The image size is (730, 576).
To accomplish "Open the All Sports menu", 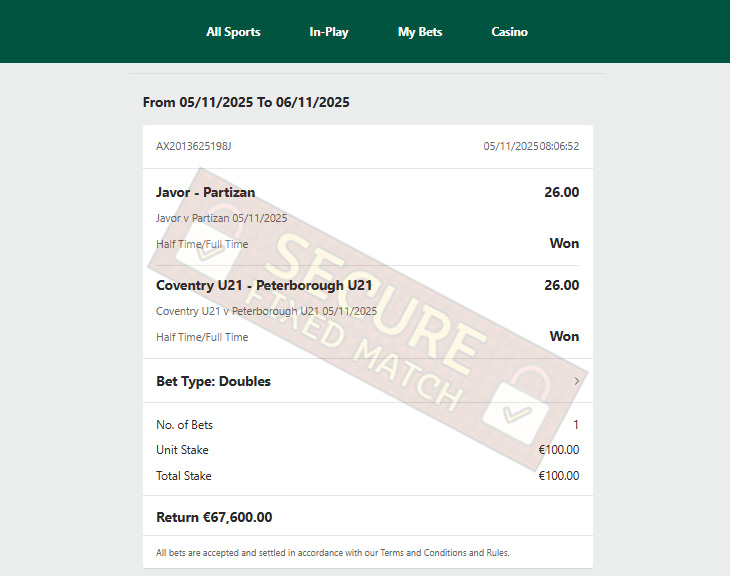I will click(x=233, y=32).
